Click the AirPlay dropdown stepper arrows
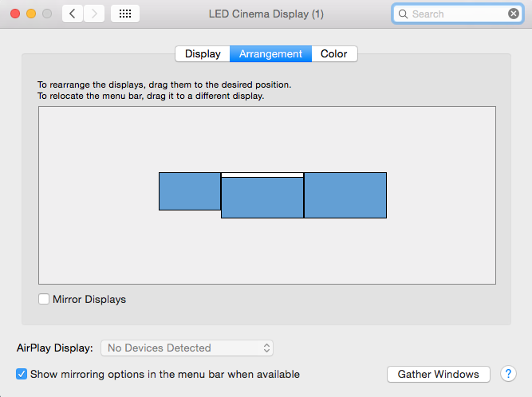The width and height of the screenshot is (532, 397). (x=266, y=348)
